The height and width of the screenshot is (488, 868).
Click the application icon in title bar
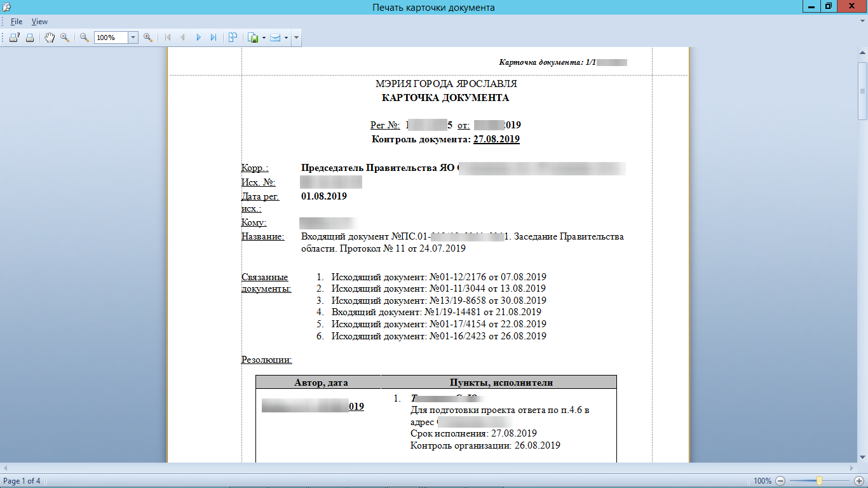[6, 6]
